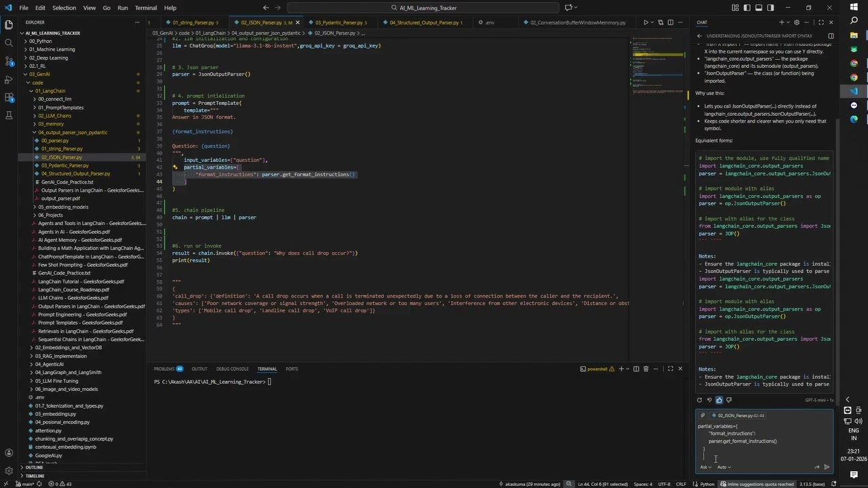The width and height of the screenshot is (868, 488).
Task: Open the Extensions view
Action: click(x=9, y=98)
